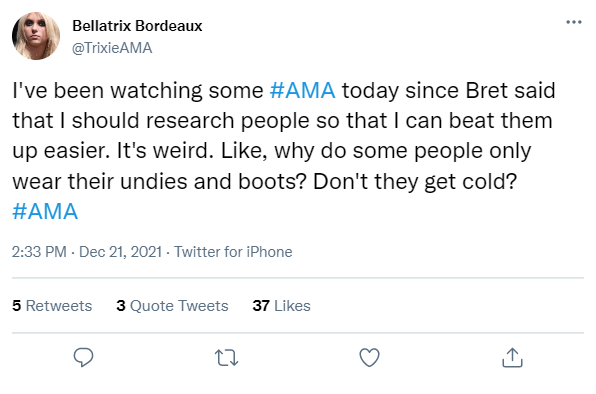
Task: View the 3 Quote Tweets list
Action: (172, 306)
